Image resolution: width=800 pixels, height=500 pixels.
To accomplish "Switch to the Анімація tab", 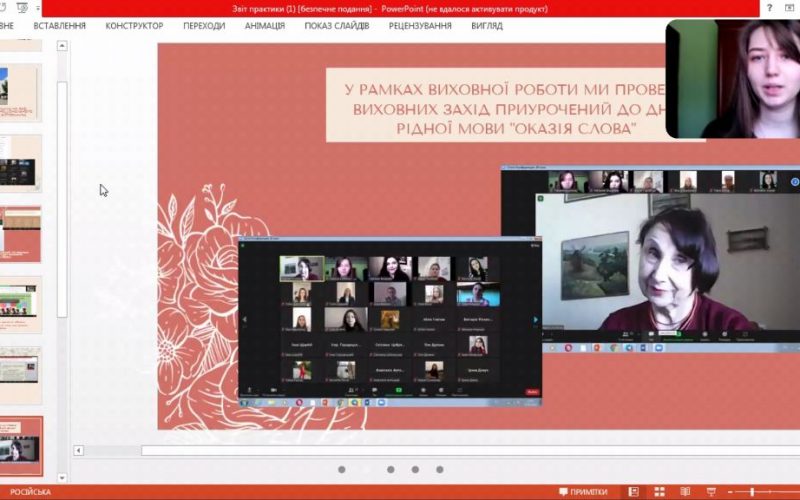I will click(x=264, y=26).
